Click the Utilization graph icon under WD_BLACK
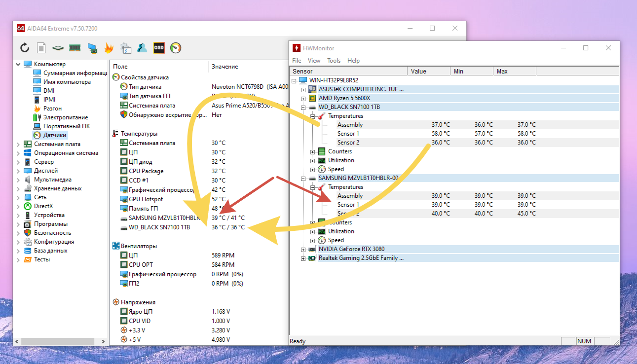 [x=322, y=160]
